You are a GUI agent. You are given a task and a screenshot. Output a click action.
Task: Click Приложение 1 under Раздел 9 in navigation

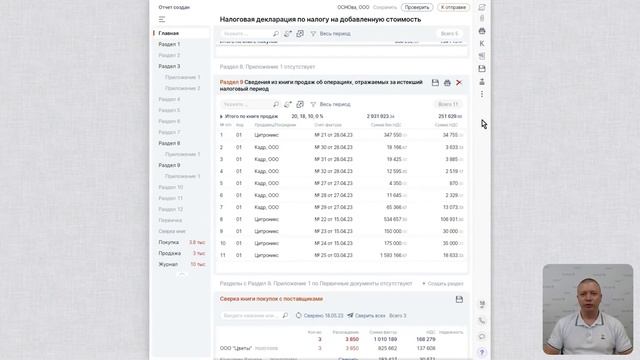(x=182, y=176)
